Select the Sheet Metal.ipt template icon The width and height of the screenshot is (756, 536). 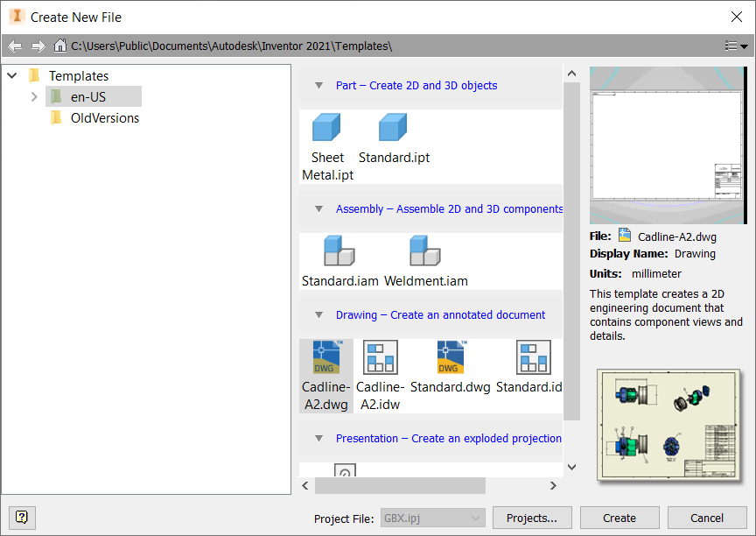[326, 126]
